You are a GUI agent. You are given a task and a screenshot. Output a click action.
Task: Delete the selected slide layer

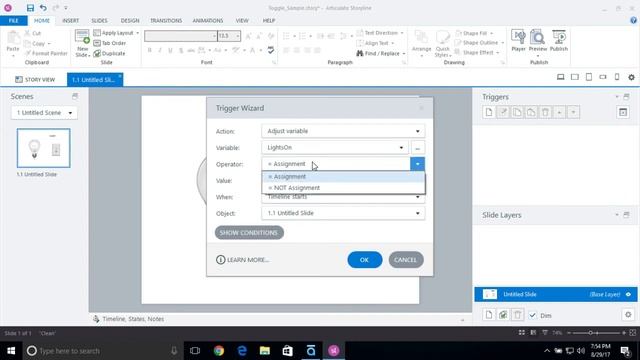(x=517, y=315)
